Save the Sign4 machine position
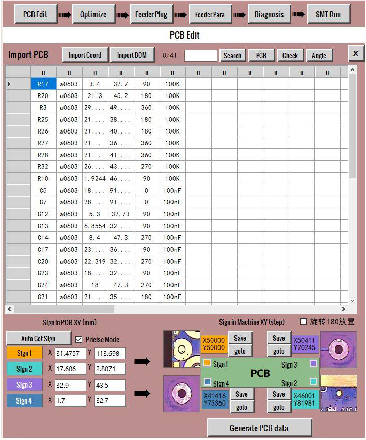The height and width of the screenshot is (440, 366). click(x=241, y=394)
